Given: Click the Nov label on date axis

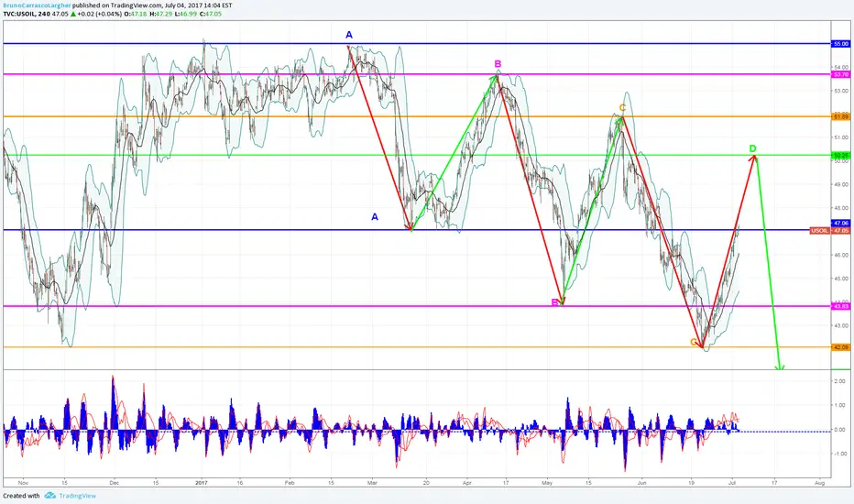Looking at the screenshot, I should [x=23, y=483].
